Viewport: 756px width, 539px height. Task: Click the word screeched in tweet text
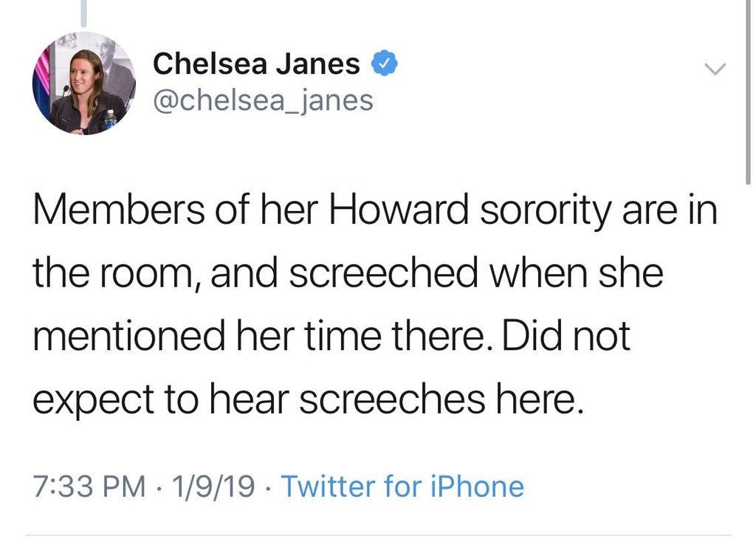[x=384, y=272]
